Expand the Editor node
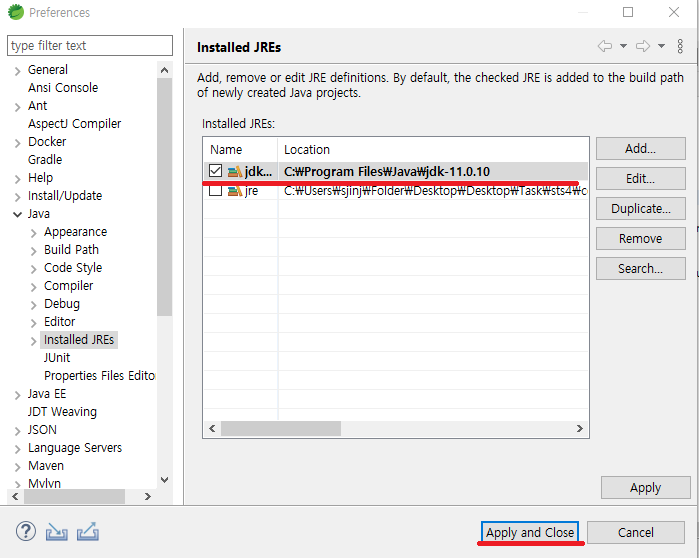 coord(33,323)
